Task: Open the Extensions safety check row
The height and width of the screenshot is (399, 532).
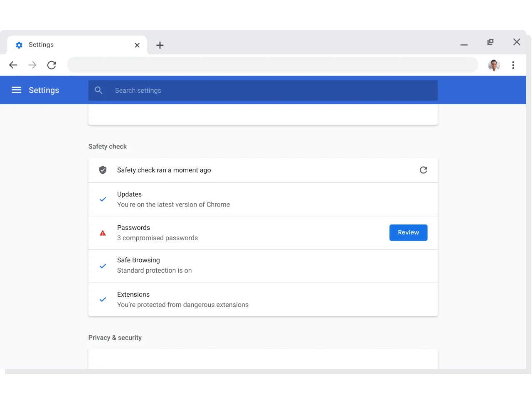Action: point(263,300)
